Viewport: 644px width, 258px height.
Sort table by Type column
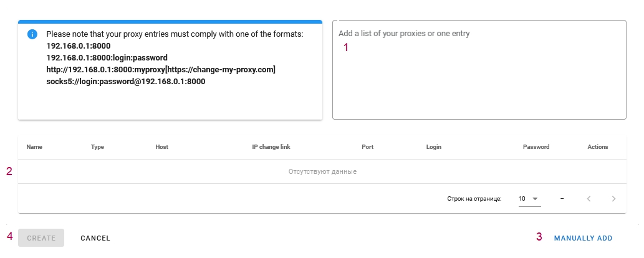pos(97,146)
